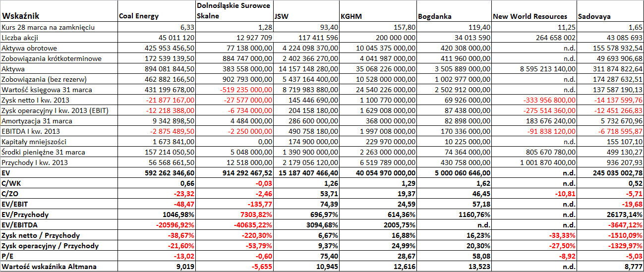This screenshot has height=272, width=644.
Task: Select the 'Dolnośląskie Surowce Skalne' header
Action: pyautogui.click(x=234, y=11)
